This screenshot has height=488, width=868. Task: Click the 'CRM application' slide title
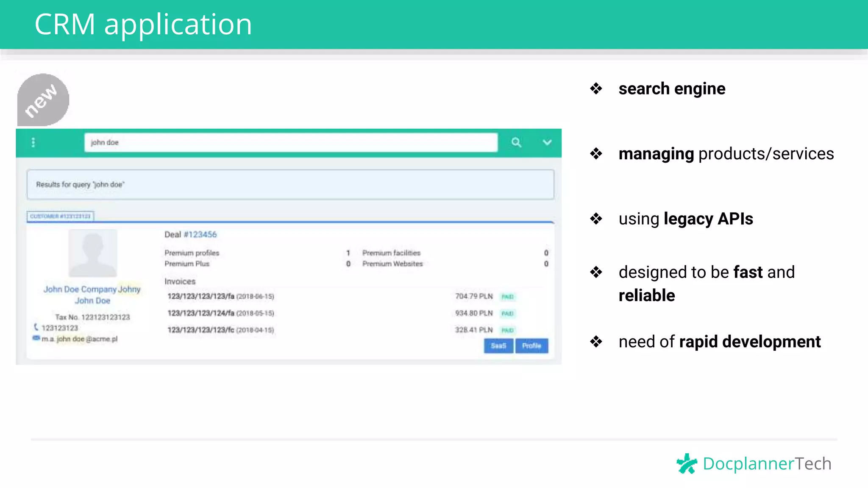[143, 24]
